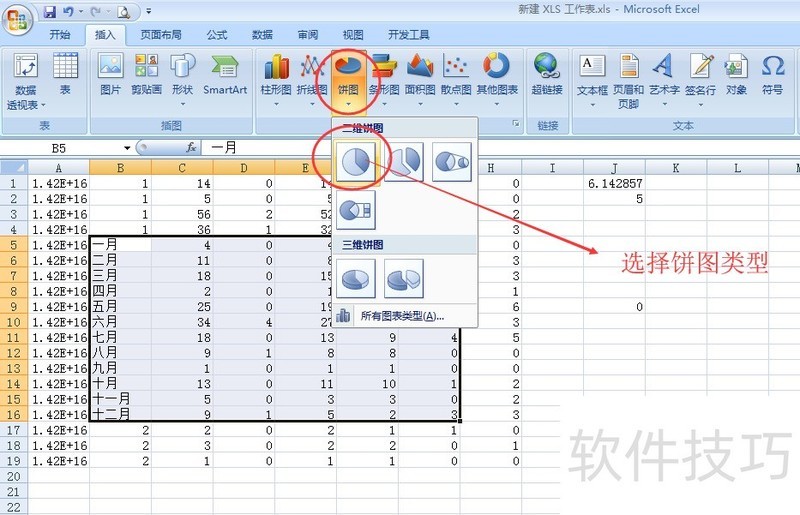This screenshot has width=800, height=515.
Task: Insert a 超链接 hyperlink
Action: click(x=547, y=74)
